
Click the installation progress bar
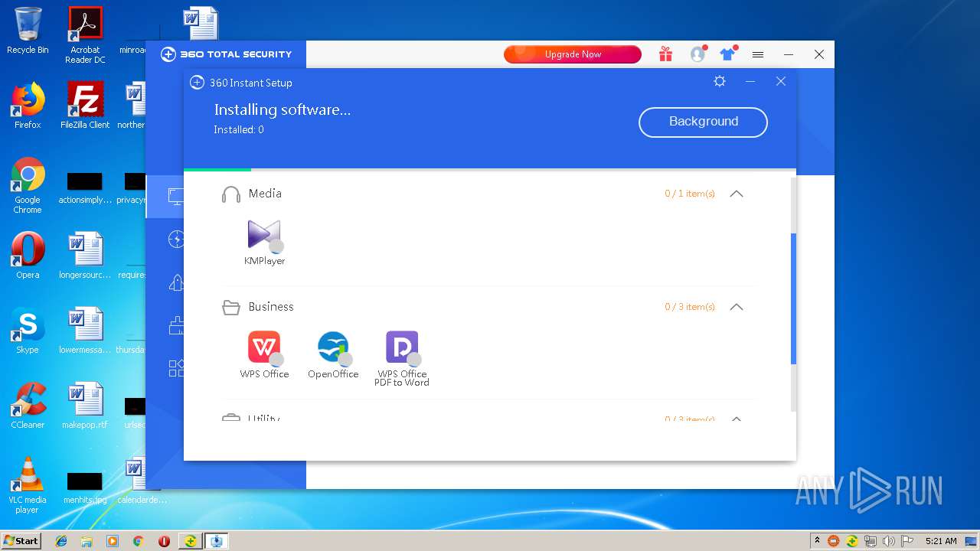tap(490, 170)
